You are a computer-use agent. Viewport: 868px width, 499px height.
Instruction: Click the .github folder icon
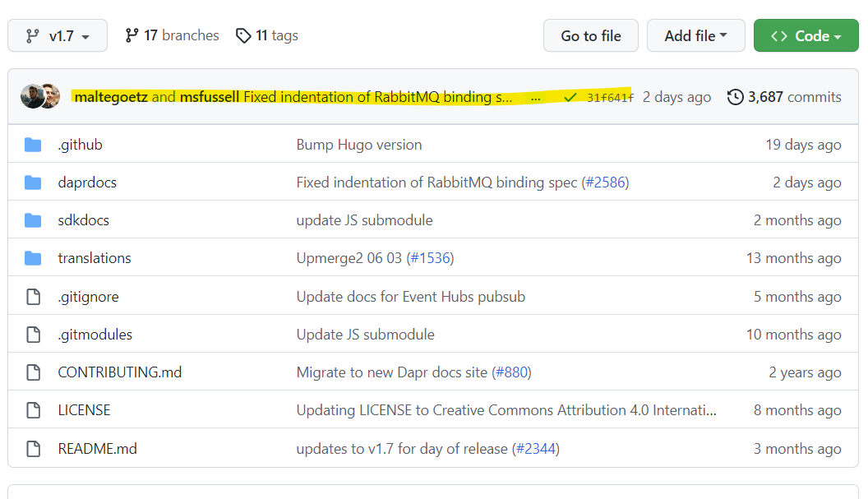(33, 145)
